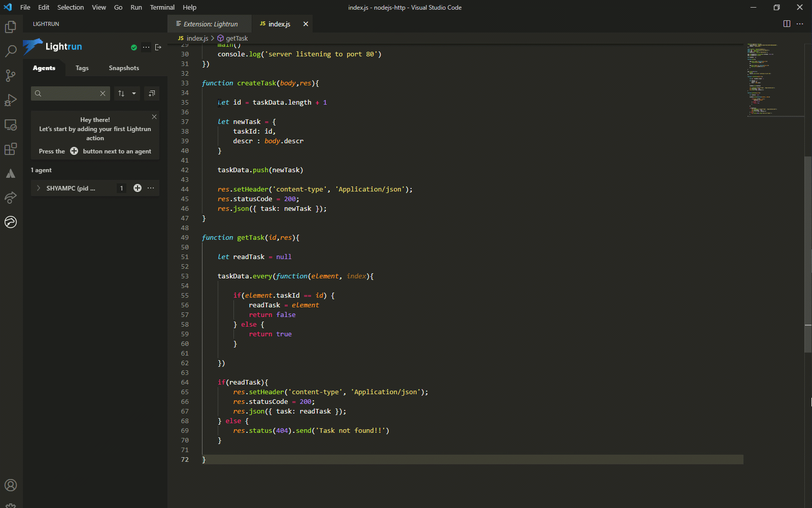The image size is (812, 508).
Task: Expand the SHYAMPC agent entry
Action: tap(39, 188)
